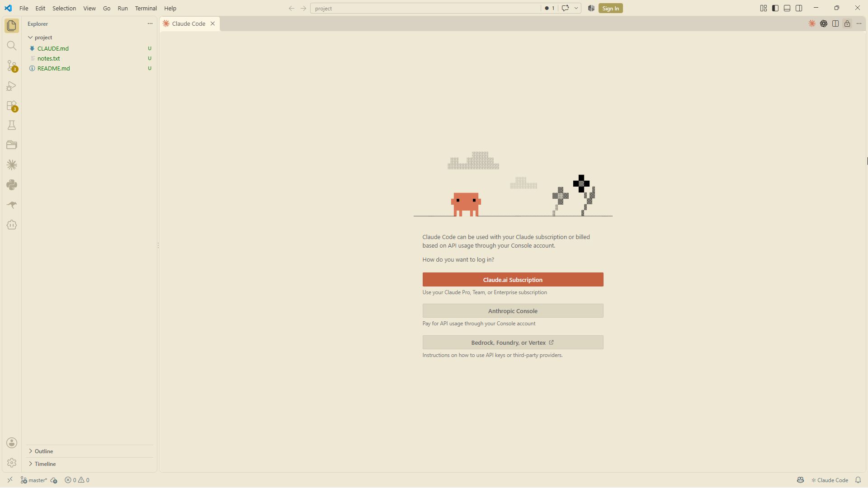Open the Manage gear icon
Viewport: 868px width, 488px height.
12,463
